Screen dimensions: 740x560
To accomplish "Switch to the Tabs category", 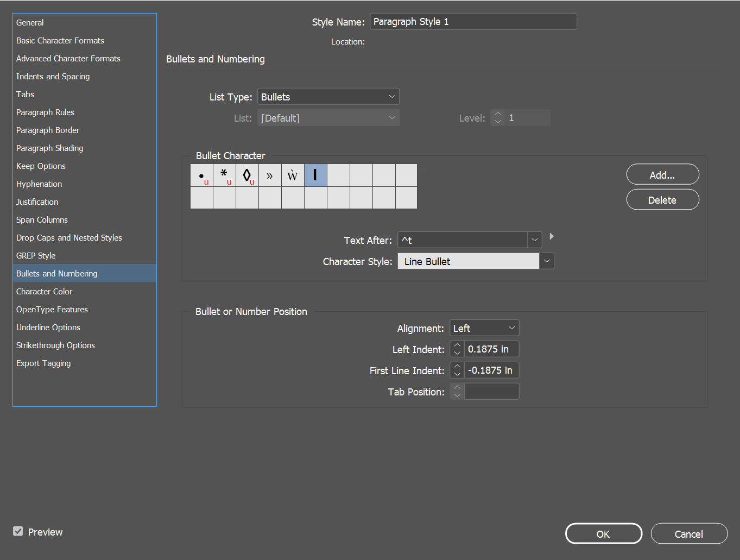I will pyautogui.click(x=85, y=95).
